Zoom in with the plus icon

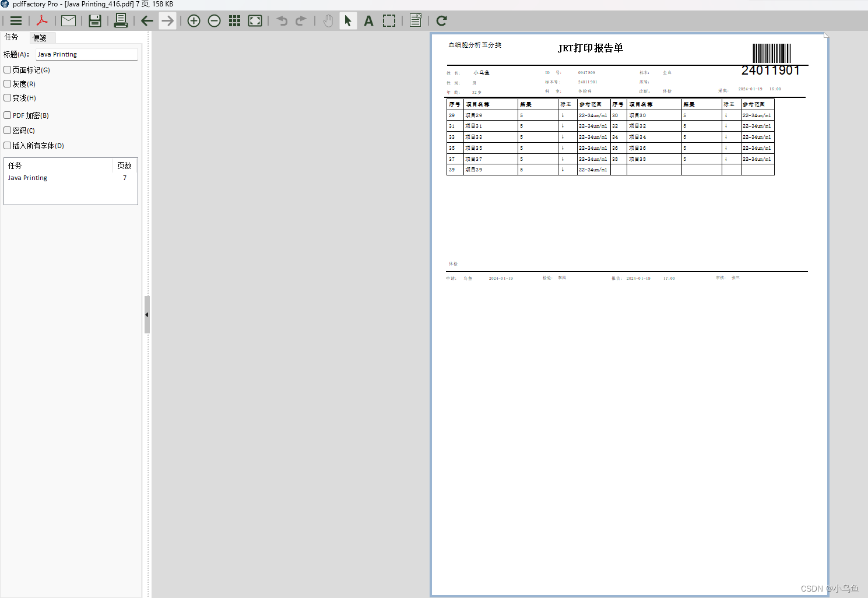pos(194,21)
